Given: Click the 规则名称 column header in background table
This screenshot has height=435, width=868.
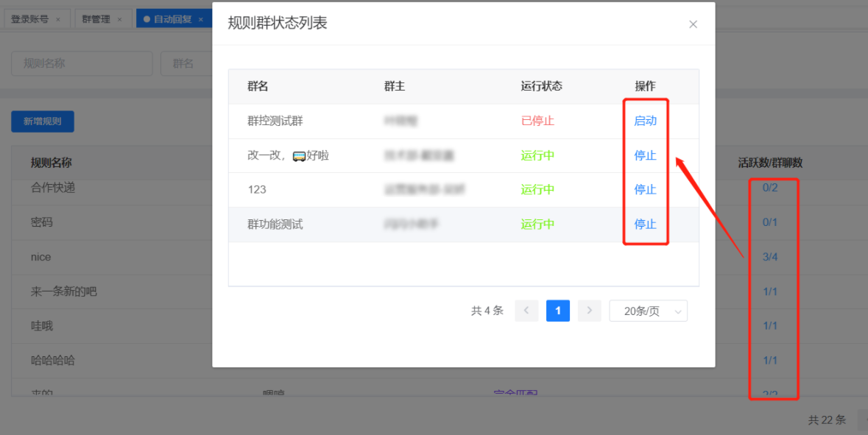Looking at the screenshot, I should pos(51,163).
